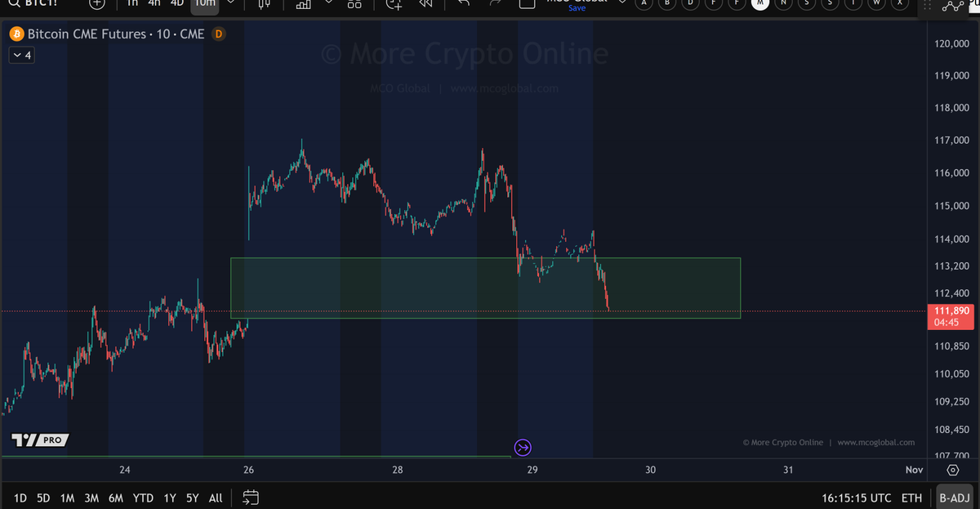The width and height of the screenshot is (980, 509).
Task: Set date range to 5Y
Action: click(192, 498)
